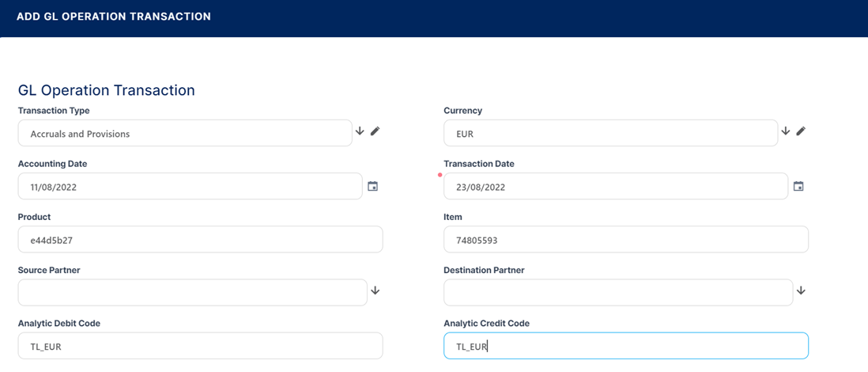
Task: Click the Add GL Operation Transaction header title
Action: tap(114, 17)
